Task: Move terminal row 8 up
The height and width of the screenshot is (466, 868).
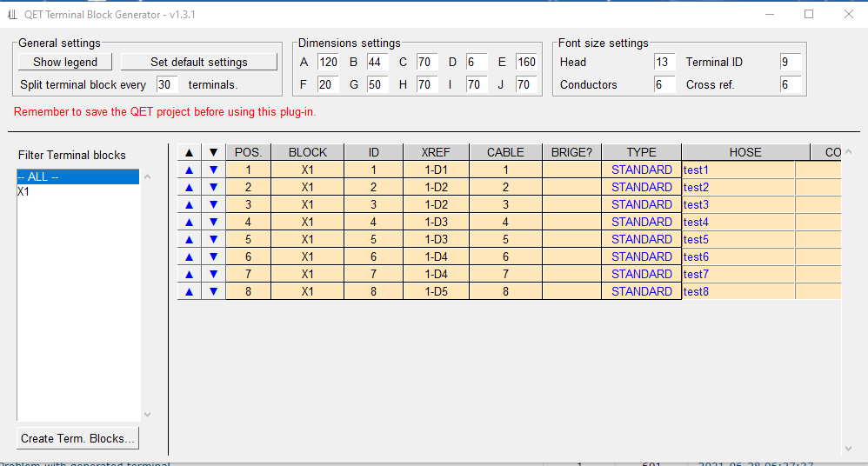Action: (x=189, y=292)
